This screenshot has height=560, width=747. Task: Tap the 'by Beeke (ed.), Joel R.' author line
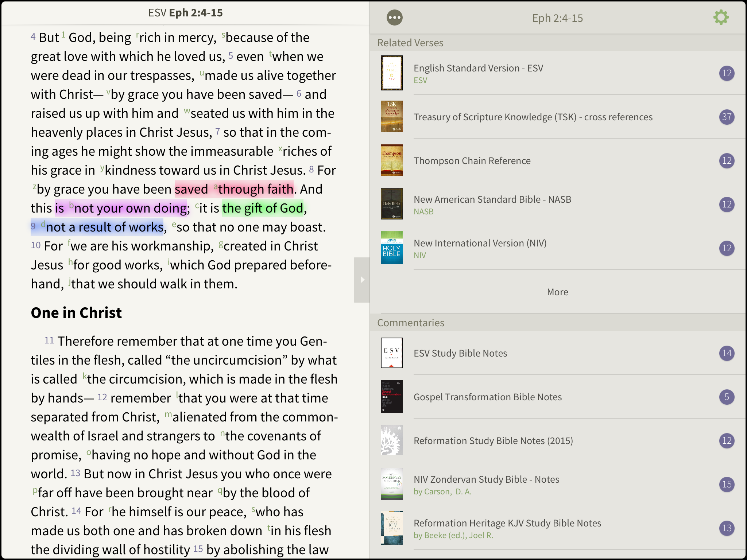pos(453,535)
